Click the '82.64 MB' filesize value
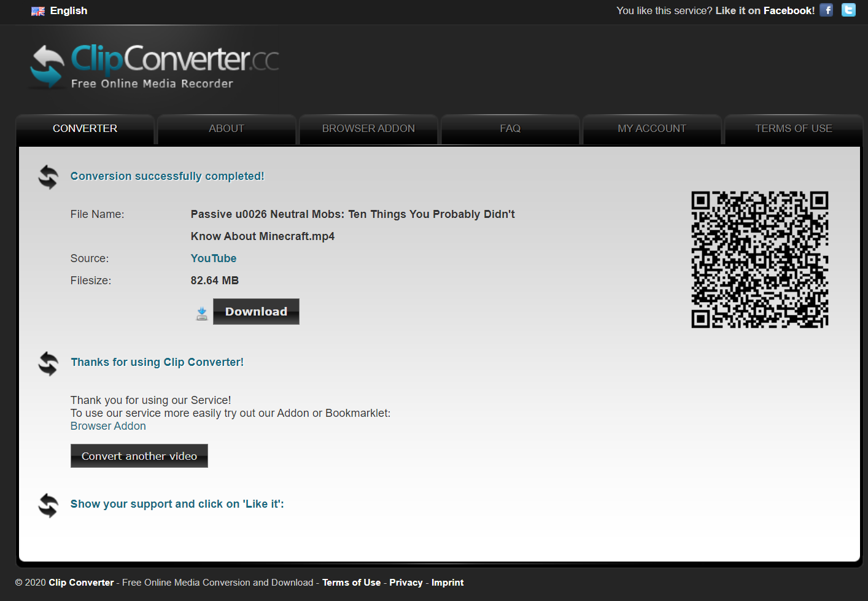This screenshot has width=868, height=601. coord(215,281)
